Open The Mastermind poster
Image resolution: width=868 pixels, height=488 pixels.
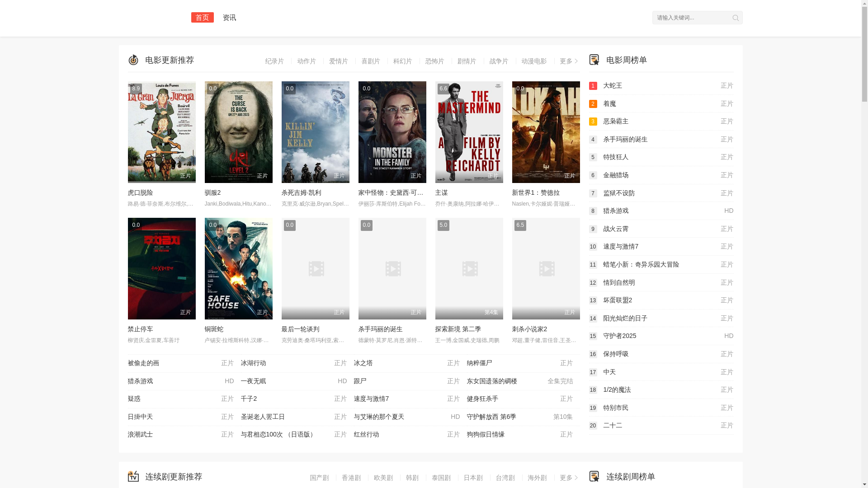click(469, 132)
